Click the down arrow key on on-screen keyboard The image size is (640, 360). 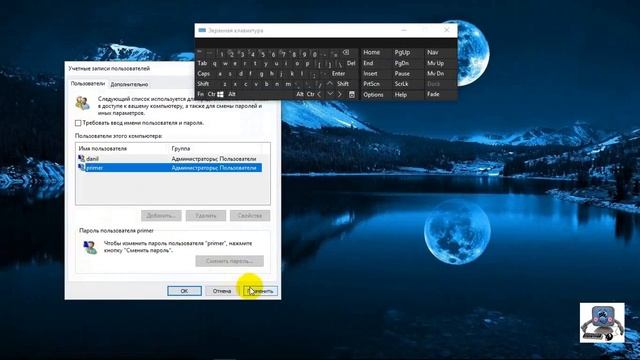point(330,94)
